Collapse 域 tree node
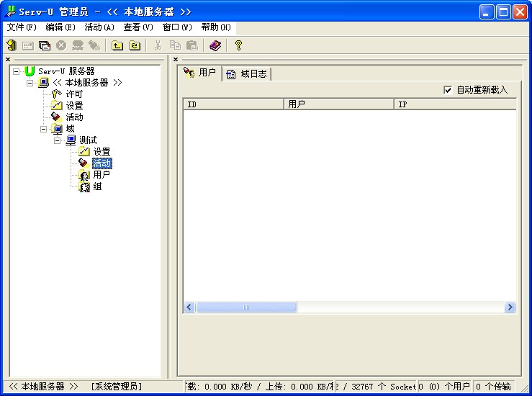Viewport: 532px width, 396px height. [43, 129]
